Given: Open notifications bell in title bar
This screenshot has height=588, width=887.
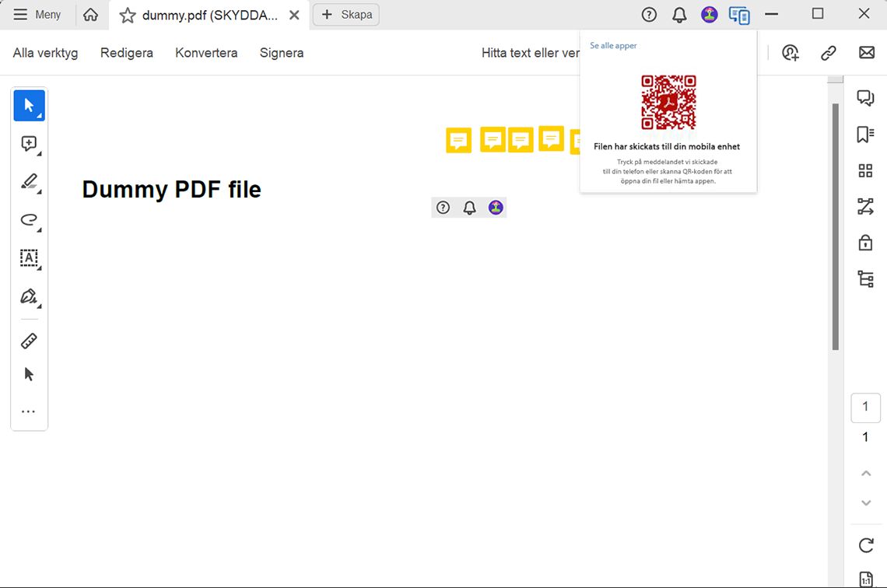Looking at the screenshot, I should 679,15.
